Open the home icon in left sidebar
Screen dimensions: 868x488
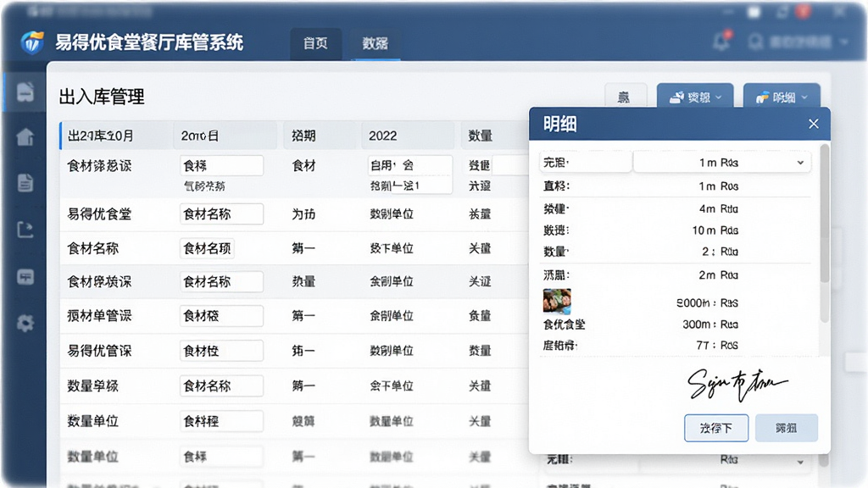pyautogui.click(x=25, y=136)
